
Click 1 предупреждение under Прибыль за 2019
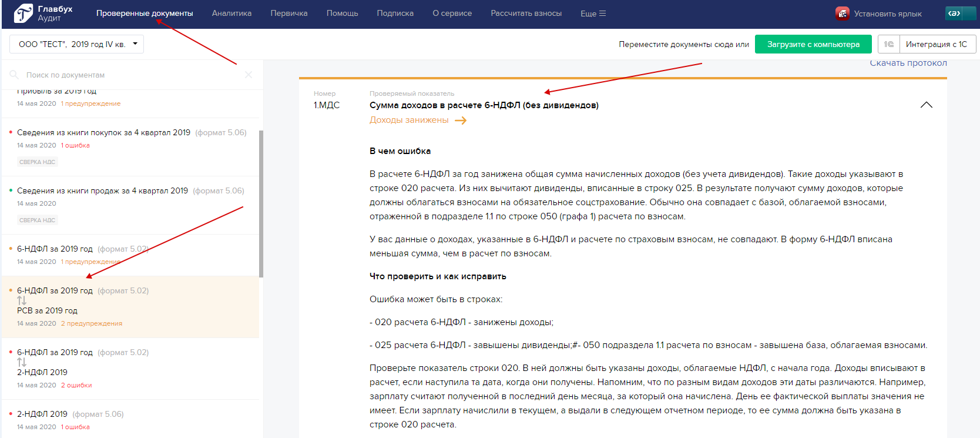(x=90, y=103)
